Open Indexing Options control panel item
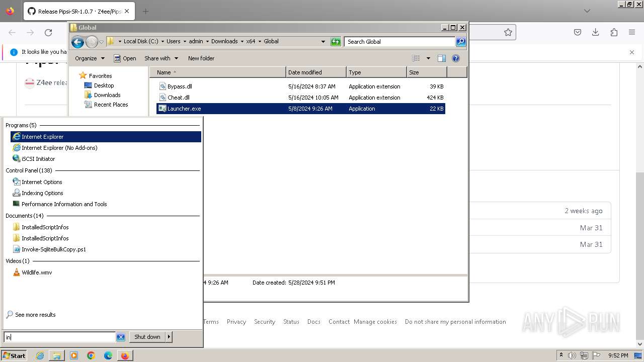Image resolution: width=644 pixels, height=362 pixels. click(x=106, y=193)
